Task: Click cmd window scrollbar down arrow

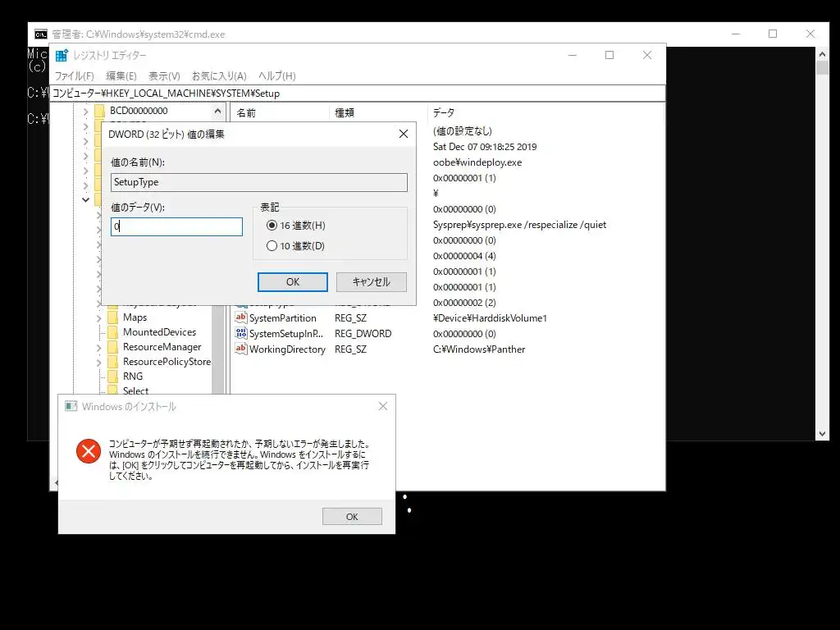Action: tap(822, 434)
